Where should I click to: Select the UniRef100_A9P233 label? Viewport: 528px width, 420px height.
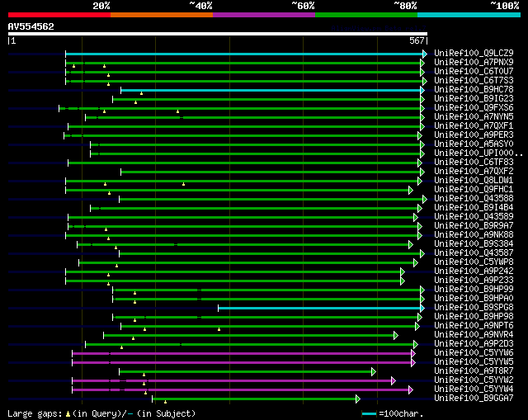click(474, 281)
